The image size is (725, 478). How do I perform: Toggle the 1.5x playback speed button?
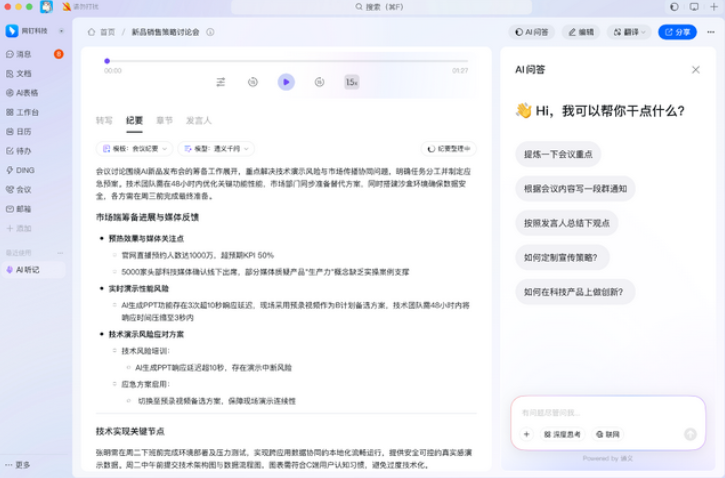tap(352, 82)
